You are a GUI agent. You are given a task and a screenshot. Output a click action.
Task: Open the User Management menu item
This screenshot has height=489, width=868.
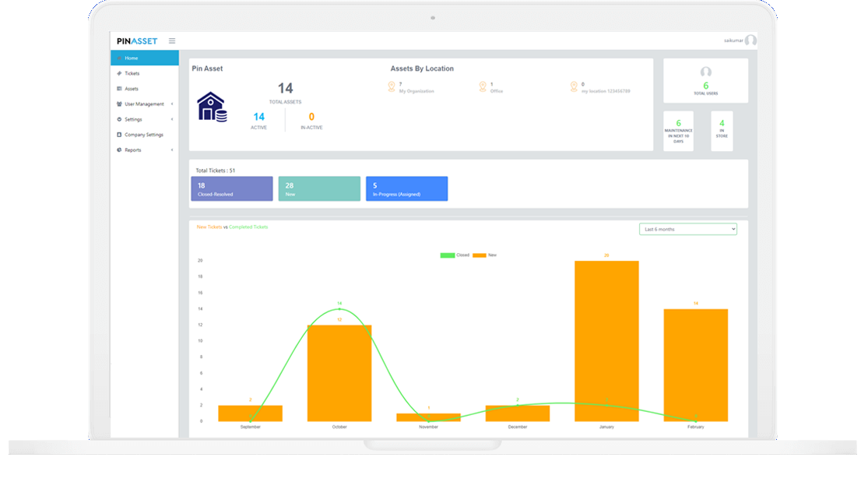tap(145, 104)
